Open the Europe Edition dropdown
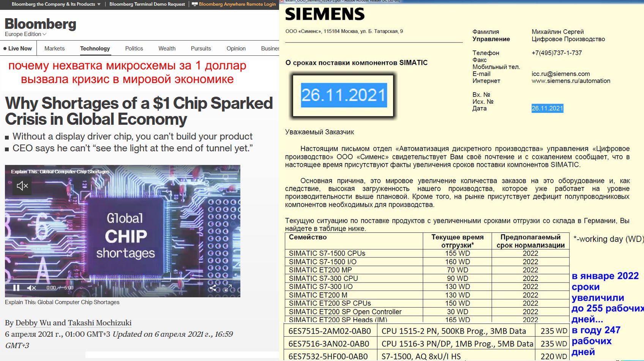Image resolution: width=644 pixels, height=361 pixels. [26, 34]
